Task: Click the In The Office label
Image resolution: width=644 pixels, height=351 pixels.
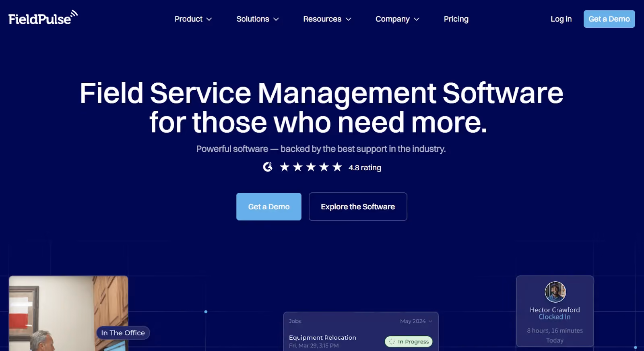Action: (x=123, y=333)
